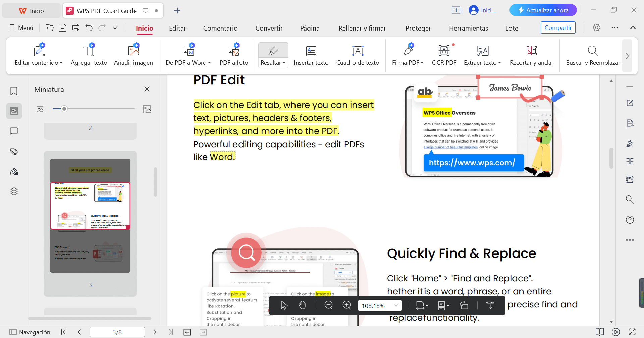Viewport: 644px width, 338px height.
Task: Open the zoom percentage dropdown
Action: [x=396, y=305]
